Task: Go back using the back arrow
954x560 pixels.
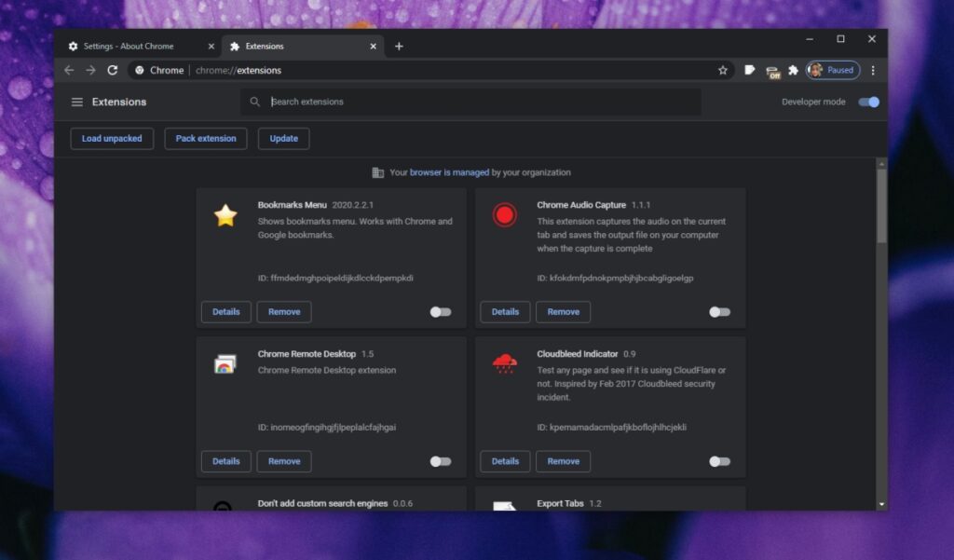Action: (x=70, y=70)
